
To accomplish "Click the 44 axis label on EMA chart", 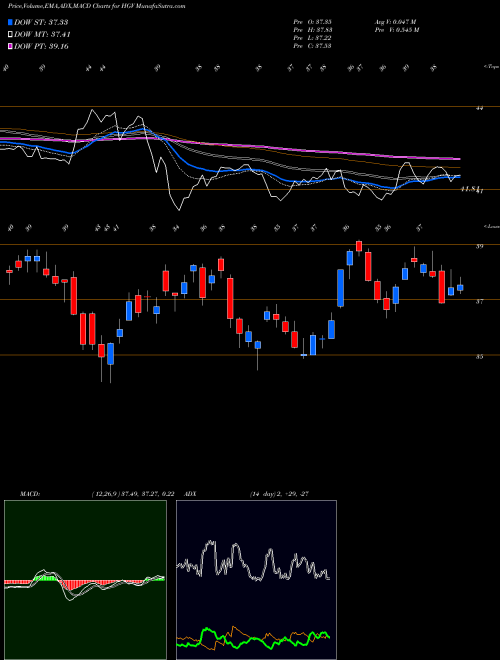I will tap(479, 108).
